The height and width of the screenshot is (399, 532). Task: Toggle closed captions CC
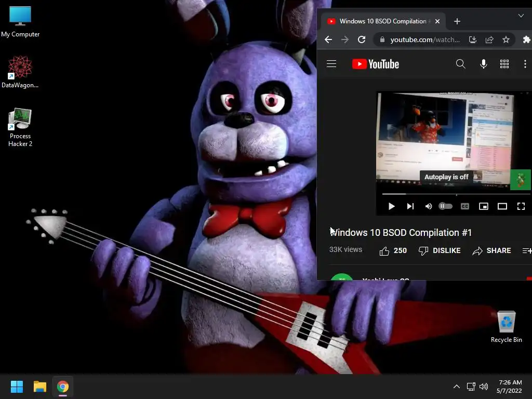[465, 206]
